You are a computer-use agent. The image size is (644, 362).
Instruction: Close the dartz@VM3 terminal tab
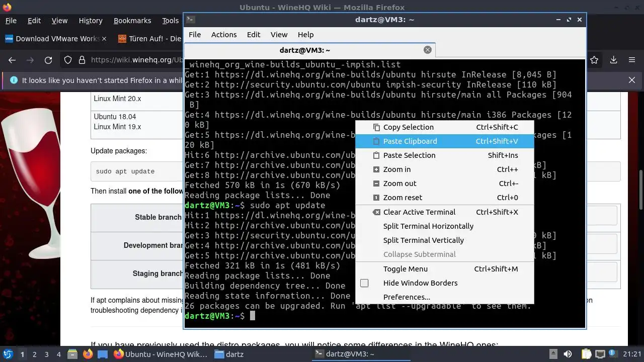(x=428, y=50)
